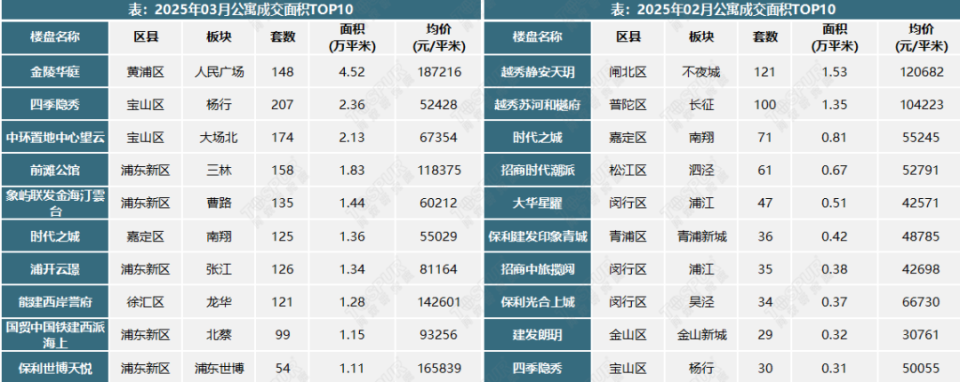Select the 建发朗玥 project name cell
The image size is (960, 382).
(x=538, y=335)
